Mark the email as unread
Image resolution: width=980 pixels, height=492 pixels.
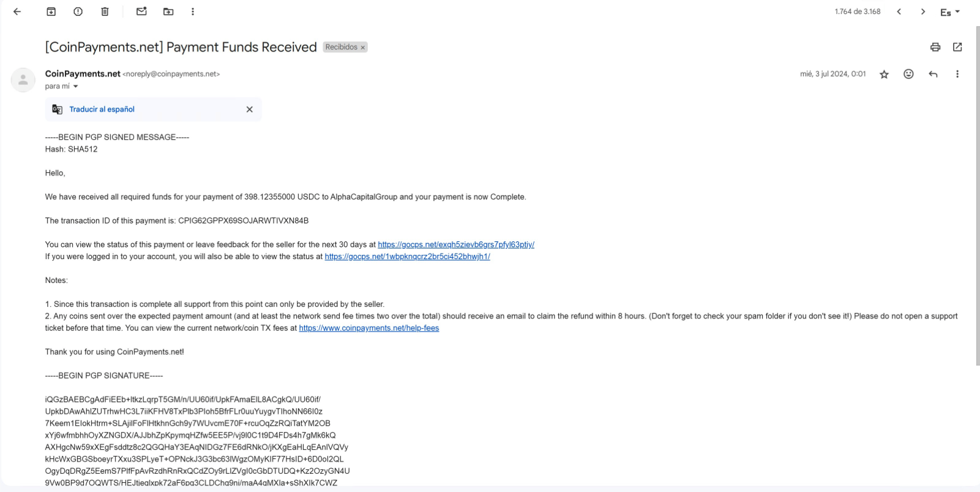[141, 12]
